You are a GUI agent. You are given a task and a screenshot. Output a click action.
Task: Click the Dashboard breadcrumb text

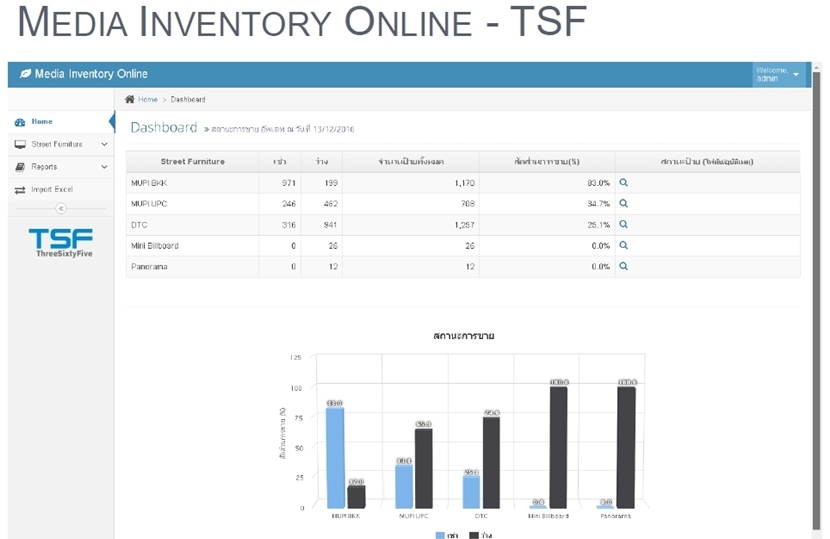click(x=188, y=100)
